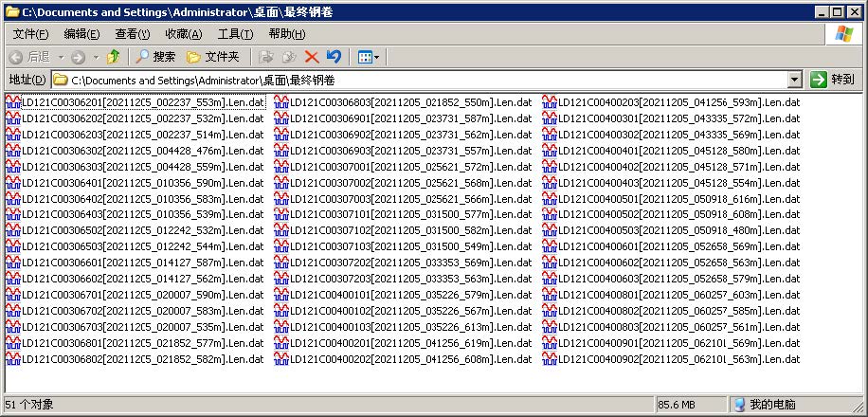Click the red Delete icon
The height and width of the screenshot is (417, 868).
click(x=312, y=57)
